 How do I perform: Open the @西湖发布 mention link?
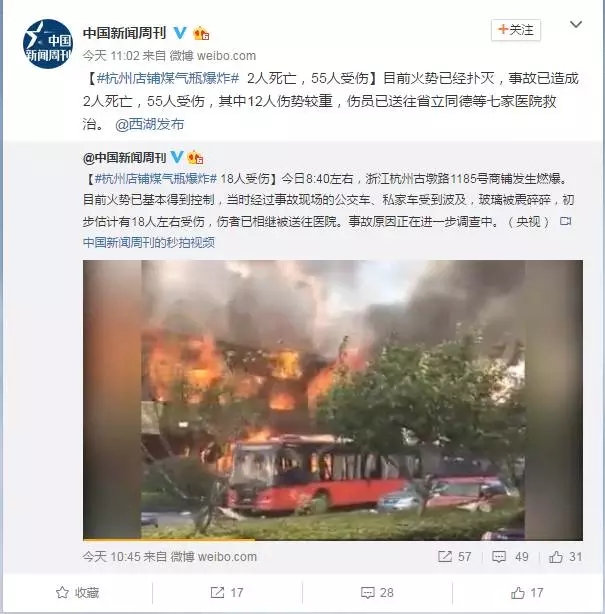(150, 125)
